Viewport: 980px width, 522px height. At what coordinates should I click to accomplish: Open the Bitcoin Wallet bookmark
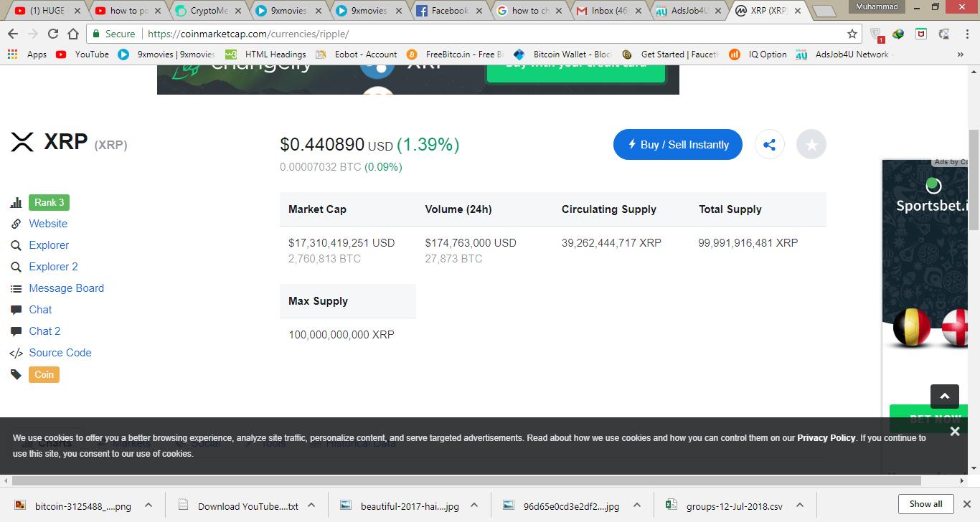[562, 54]
